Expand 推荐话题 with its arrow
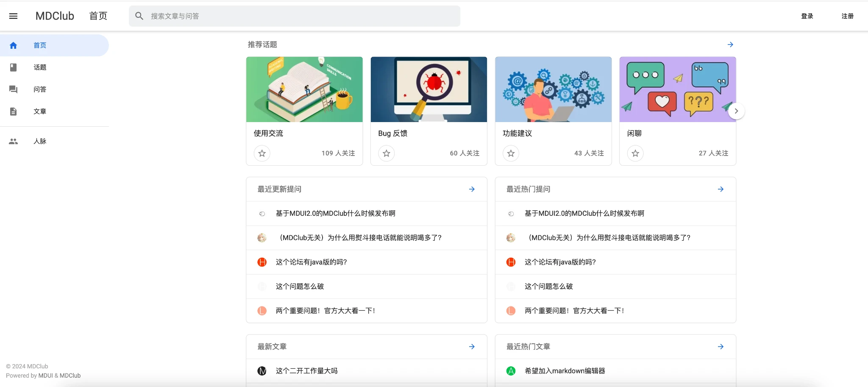Screen dimensions: 868x387 (730, 45)
